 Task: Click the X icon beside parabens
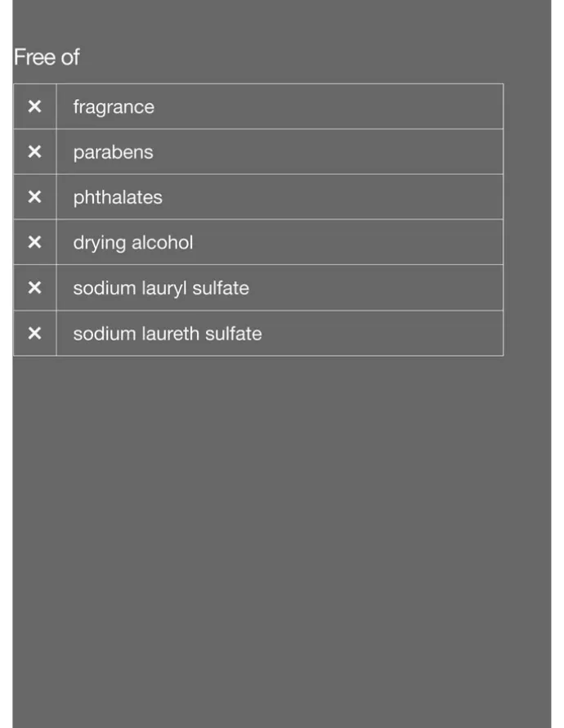35,152
